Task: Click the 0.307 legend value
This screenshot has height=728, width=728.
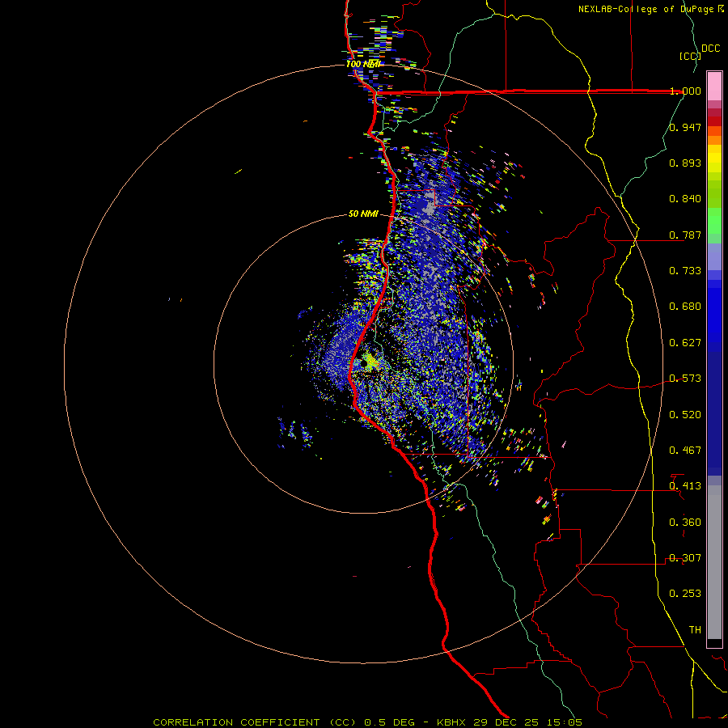Action: click(x=685, y=558)
